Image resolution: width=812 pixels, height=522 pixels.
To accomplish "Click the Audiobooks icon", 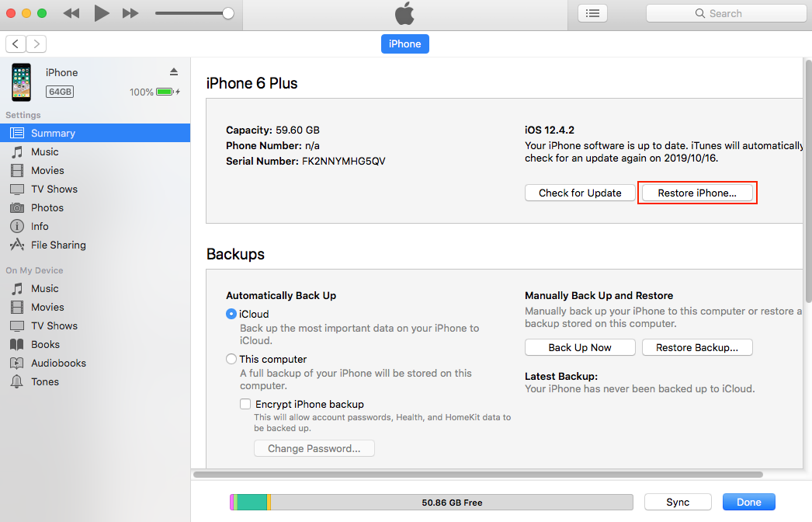I will (17, 364).
